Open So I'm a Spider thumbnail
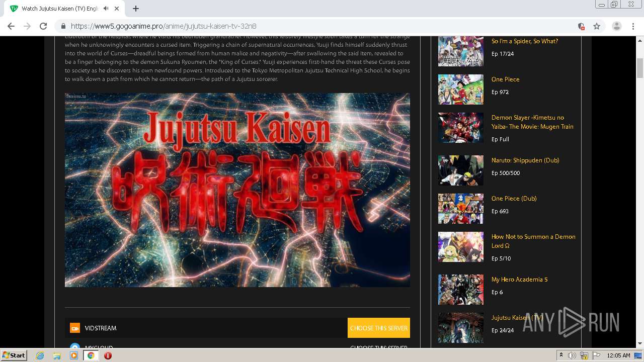The height and width of the screenshot is (362, 644). (x=460, y=51)
